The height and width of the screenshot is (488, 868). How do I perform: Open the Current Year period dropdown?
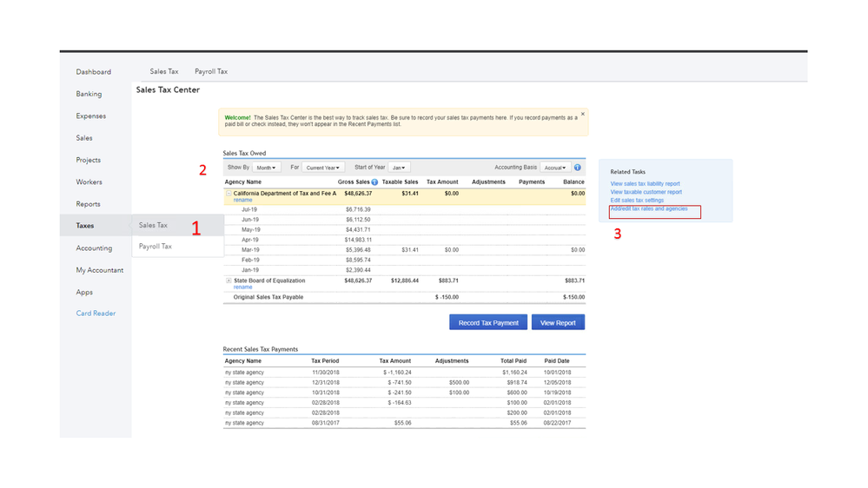(x=323, y=168)
